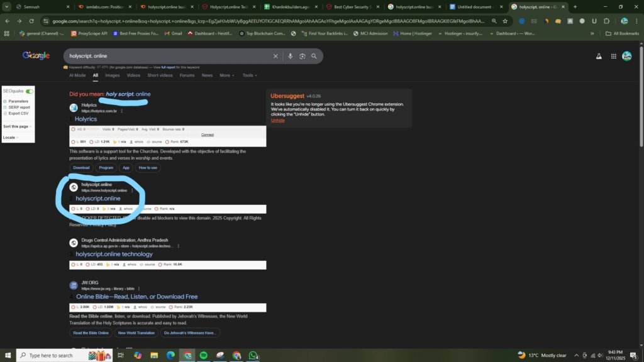Clear the search box with X icon
This screenshot has height=362, width=644.
click(x=275, y=56)
